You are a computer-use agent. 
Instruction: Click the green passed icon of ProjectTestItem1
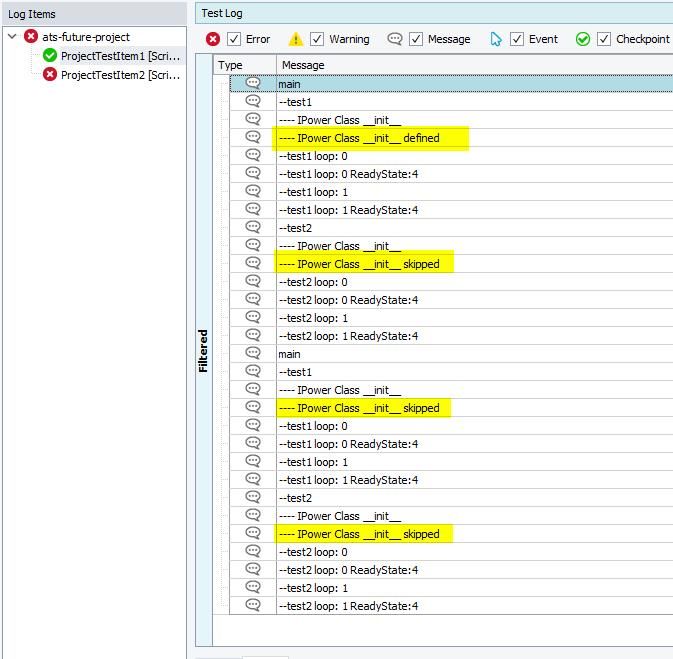coord(50,56)
